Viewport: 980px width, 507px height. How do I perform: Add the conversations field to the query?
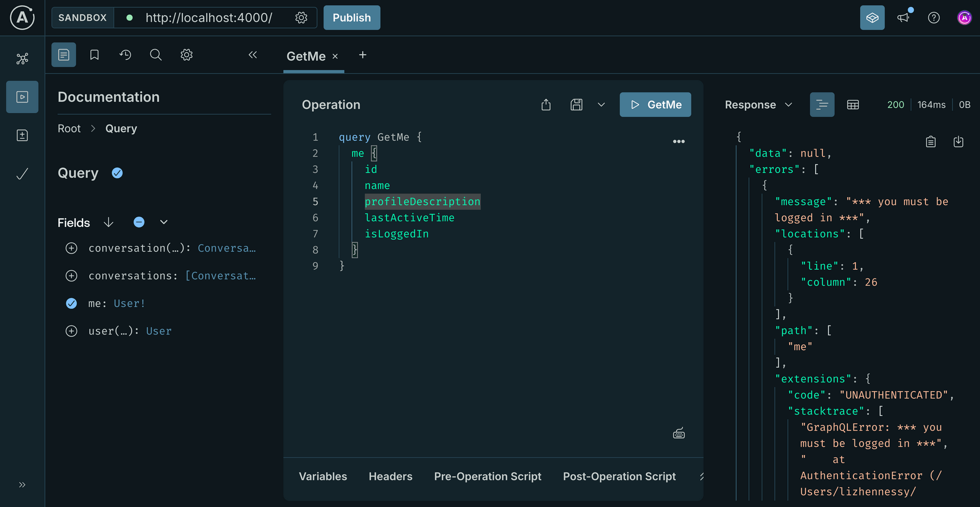(x=71, y=275)
